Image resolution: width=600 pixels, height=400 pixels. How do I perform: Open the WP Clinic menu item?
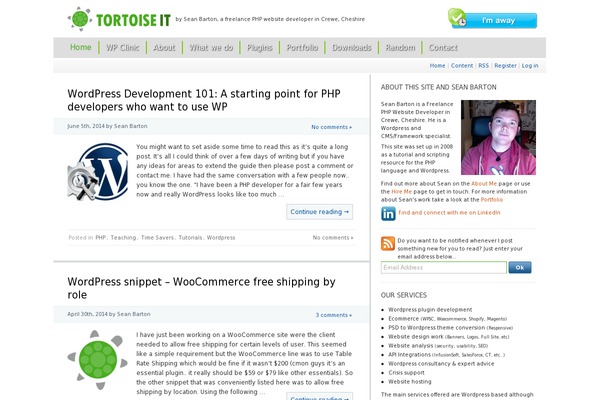click(123, 47)
